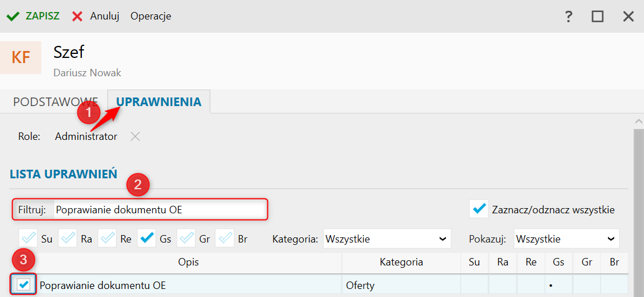This screenshot has width=644, height=297.
Task: Click the green ZAPISZ checkmark icon
Action: [13, 17]
